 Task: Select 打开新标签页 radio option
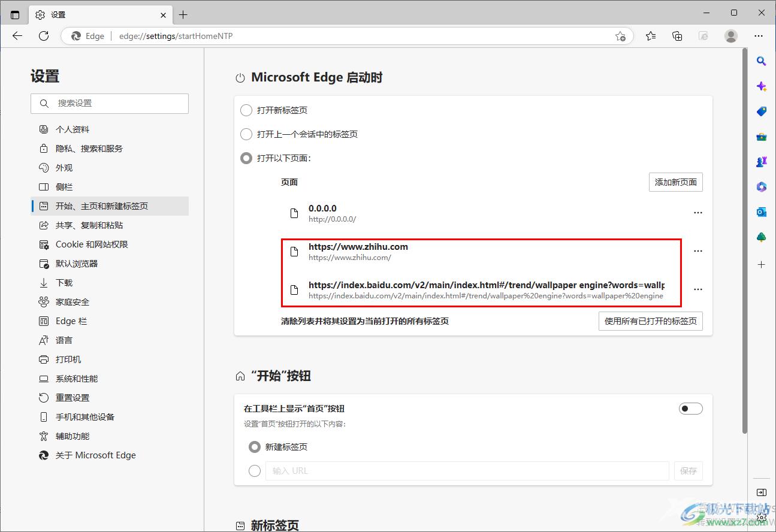coord(246,110)
